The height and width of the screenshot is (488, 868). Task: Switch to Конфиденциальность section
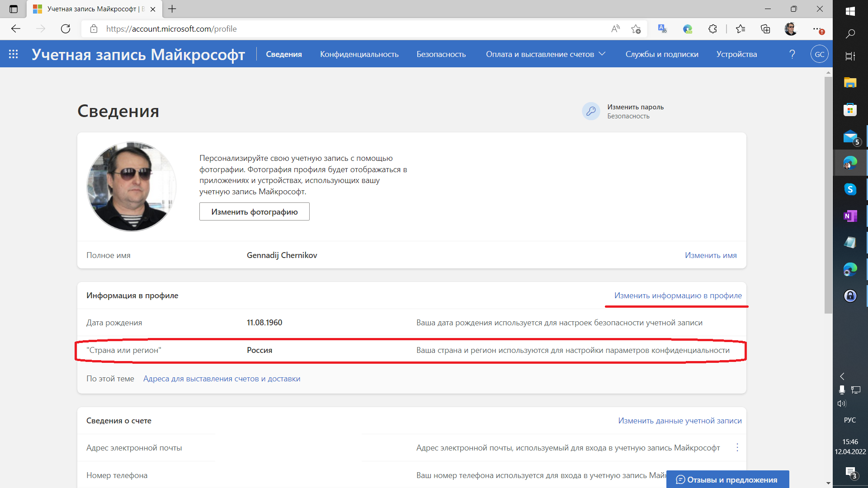(359, 54)
